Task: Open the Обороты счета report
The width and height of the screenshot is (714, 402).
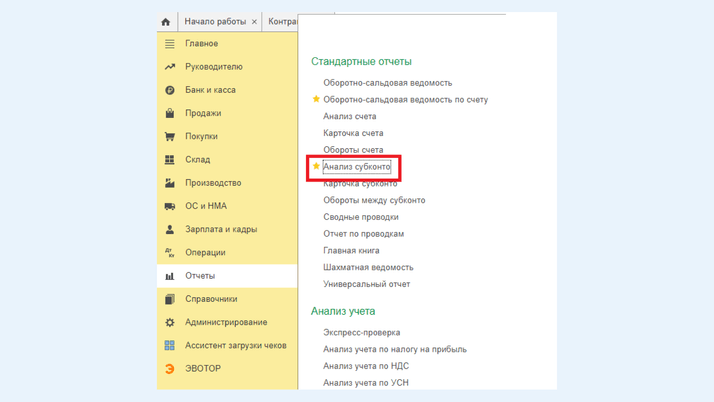Action: (x=353, y=150)
